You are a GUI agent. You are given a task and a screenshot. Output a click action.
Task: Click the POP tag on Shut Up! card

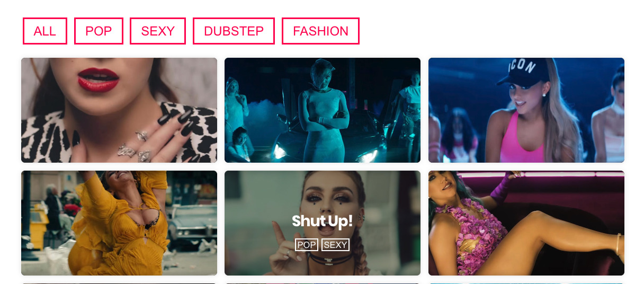(307, 245)
